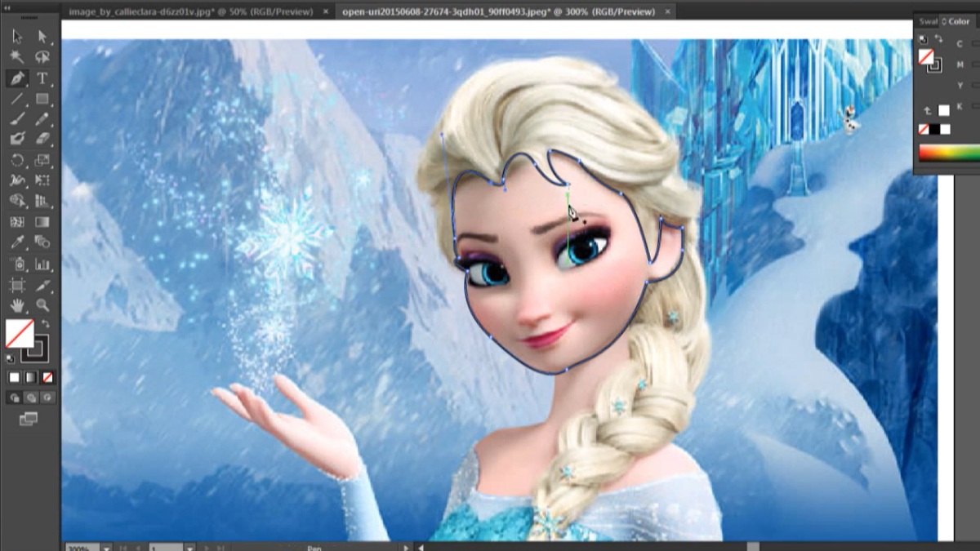The height and width of the screenshot is (551, 980).
Task: Select the Free Transform tool
Action: (42, 180)
